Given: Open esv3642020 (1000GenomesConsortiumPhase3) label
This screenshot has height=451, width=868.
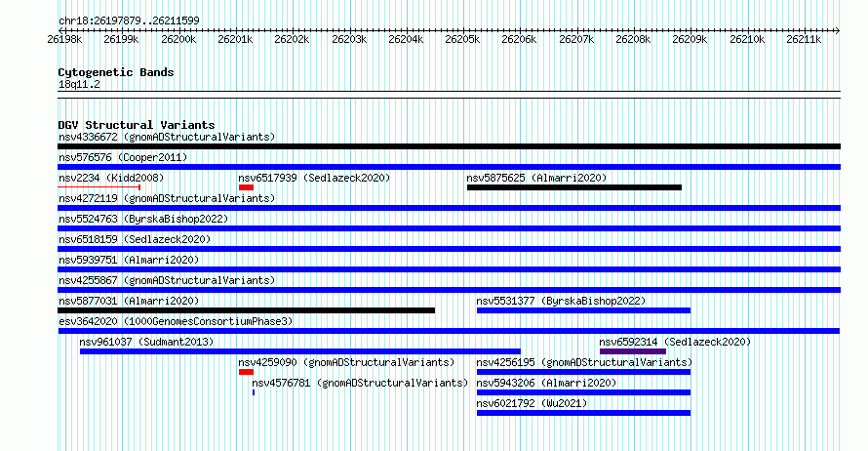Looking at the screenshot, I should [x=176, y=321].
